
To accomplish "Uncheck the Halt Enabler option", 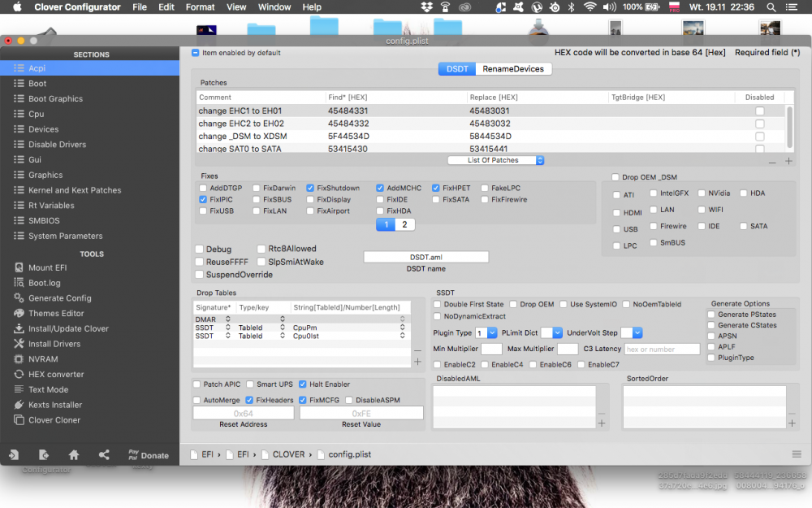I will (x=303, y=384).
